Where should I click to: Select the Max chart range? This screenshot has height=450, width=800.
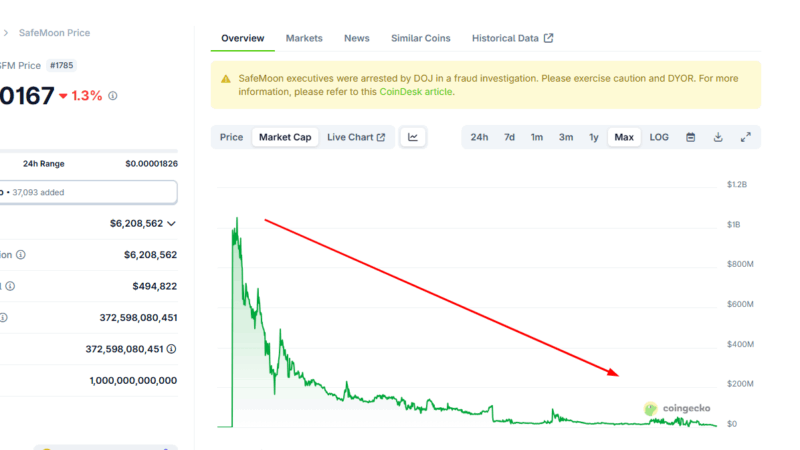[624, 137]
